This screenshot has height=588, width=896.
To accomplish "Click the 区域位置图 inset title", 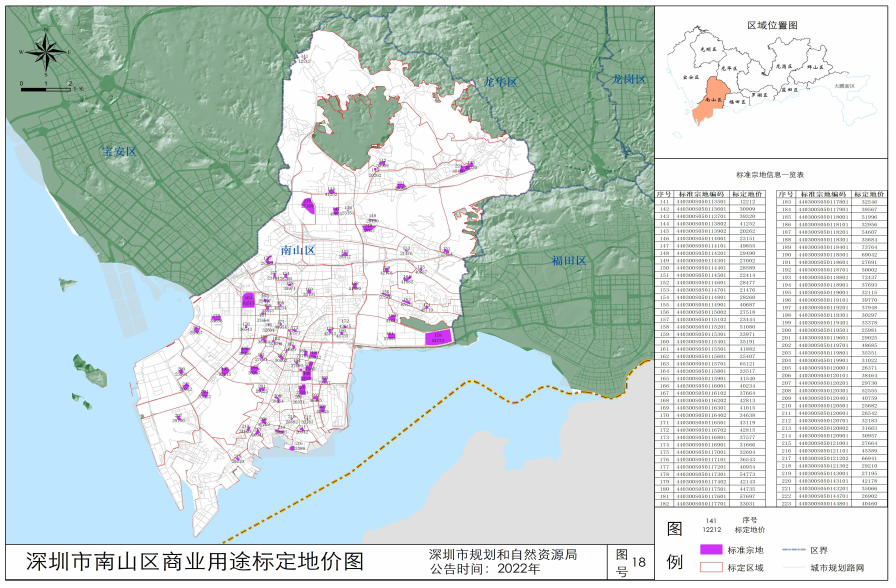I will click(x=773, y=23).
